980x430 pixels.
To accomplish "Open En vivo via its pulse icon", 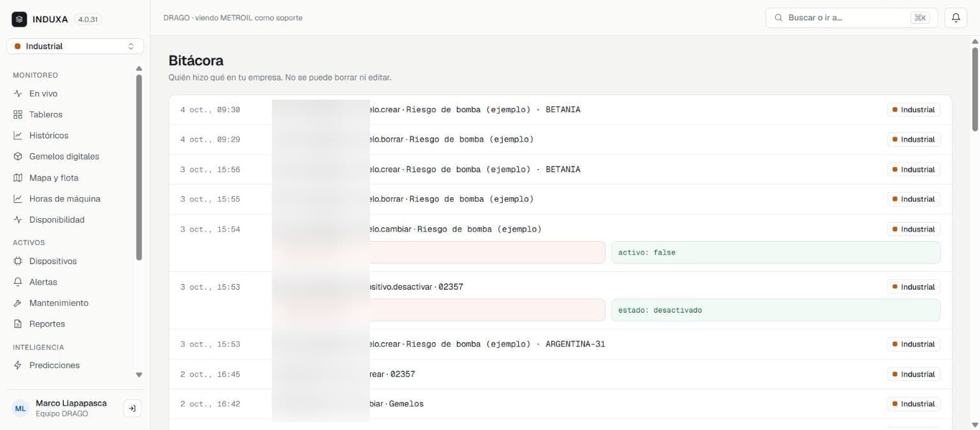I will [18, 94].
